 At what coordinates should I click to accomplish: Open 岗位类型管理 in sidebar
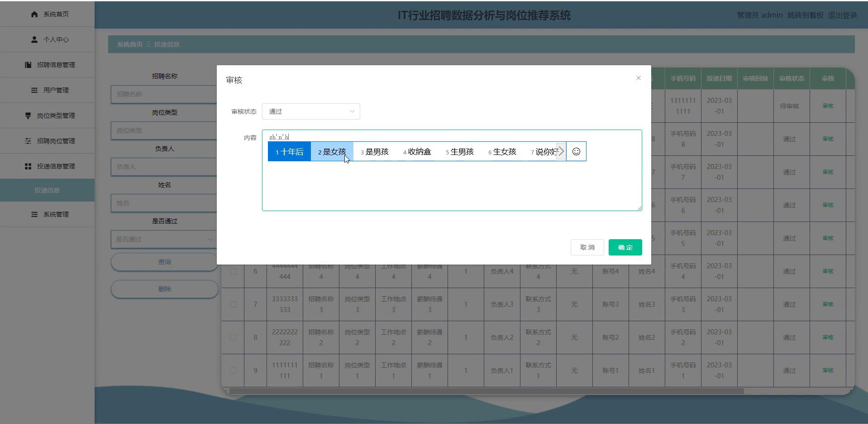(47, 116)
